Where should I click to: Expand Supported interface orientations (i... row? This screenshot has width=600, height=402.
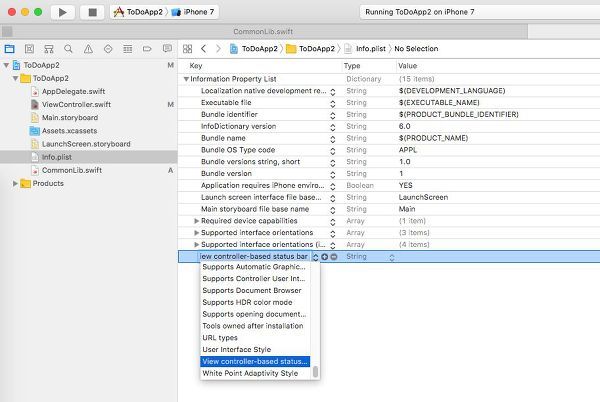pos(196,245)
